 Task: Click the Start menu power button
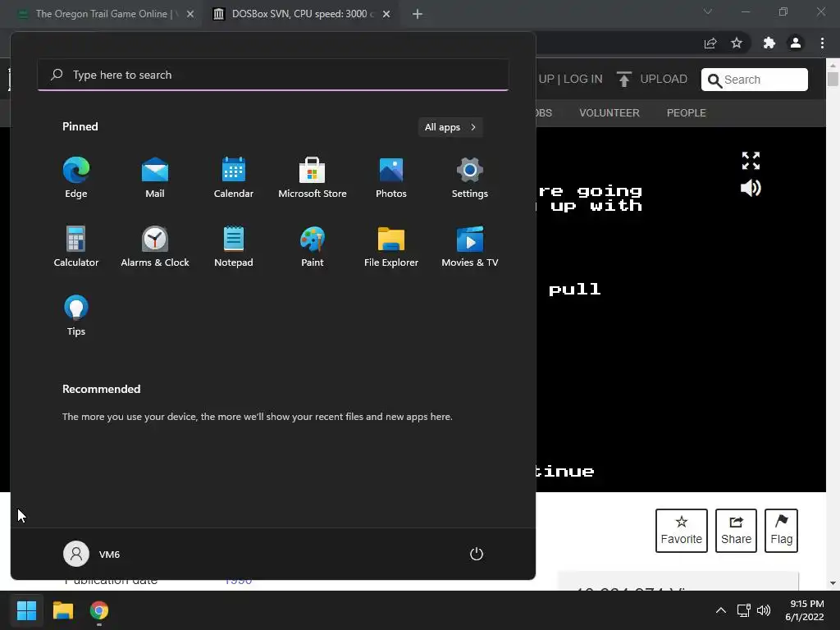click(477, 554)
